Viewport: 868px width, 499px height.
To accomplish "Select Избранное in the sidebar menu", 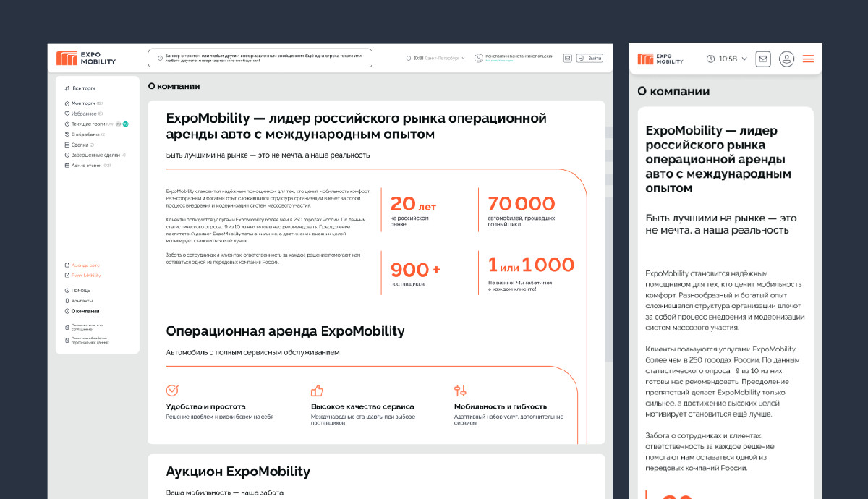I will (x=83, y=114).
